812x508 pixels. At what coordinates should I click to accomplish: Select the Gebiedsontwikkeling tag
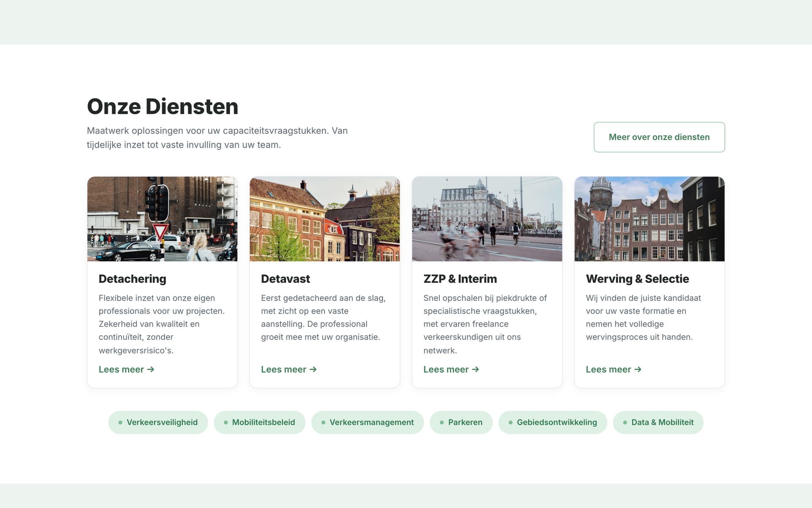coord(553,422)
